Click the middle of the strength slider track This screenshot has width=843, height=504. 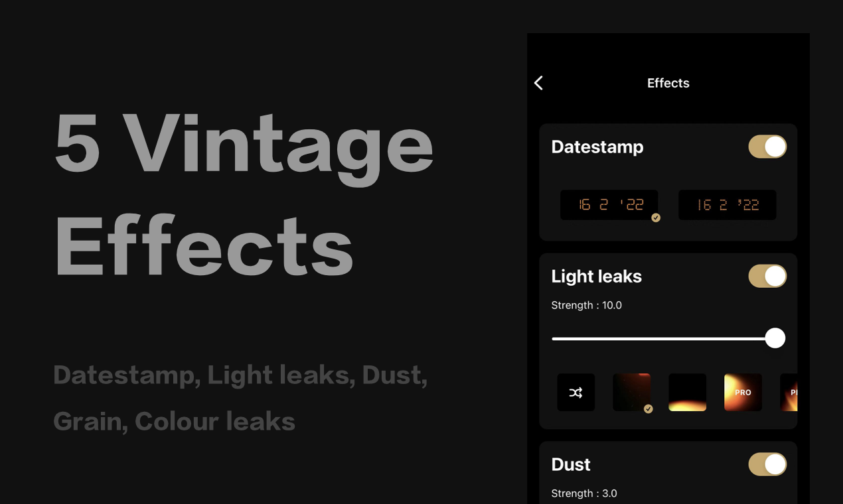pyautogui.click(x=664, y=338)
